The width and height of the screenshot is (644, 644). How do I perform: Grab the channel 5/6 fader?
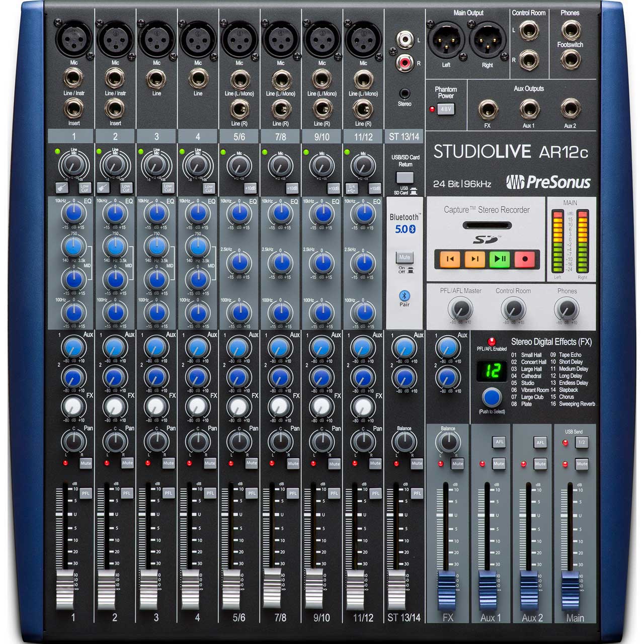[231, 590]
